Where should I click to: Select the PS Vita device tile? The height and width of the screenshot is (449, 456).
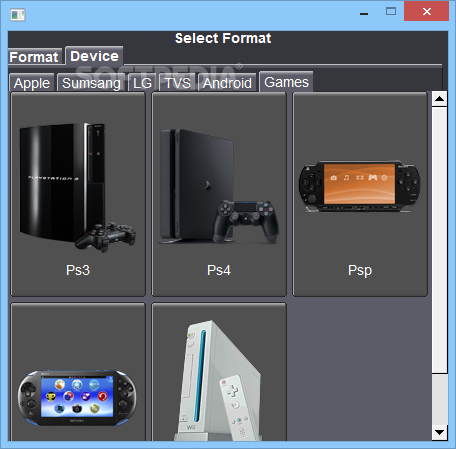click(78, 372)
